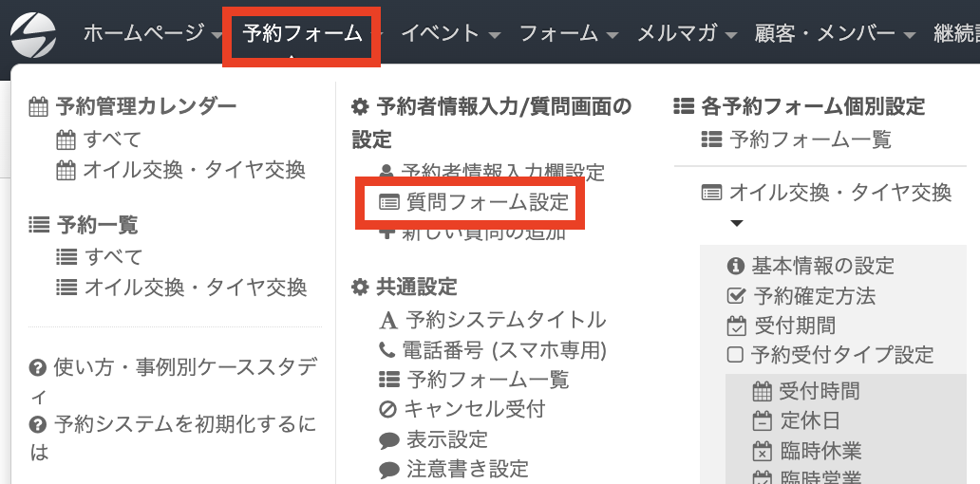Click the ban icon next to キャンセル受付
Image resolution: width=980 pixels, height=484 pixels.
pos(387,409)
